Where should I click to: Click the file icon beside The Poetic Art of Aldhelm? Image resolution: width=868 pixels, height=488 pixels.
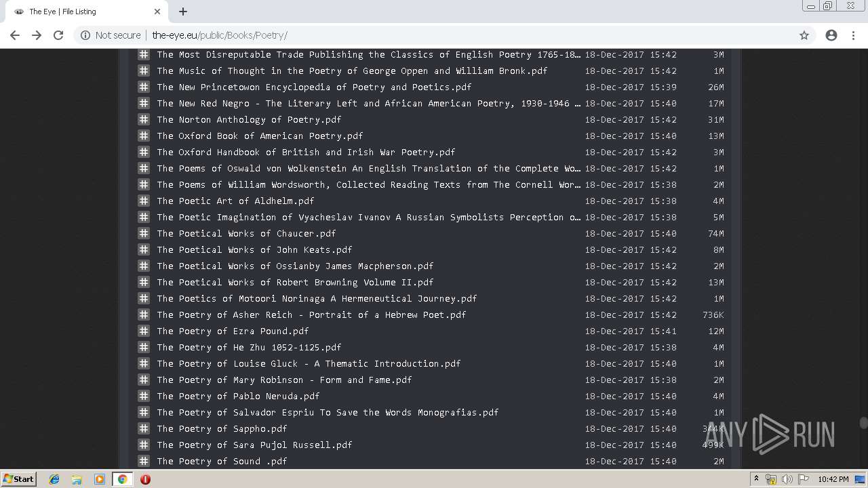144,201
